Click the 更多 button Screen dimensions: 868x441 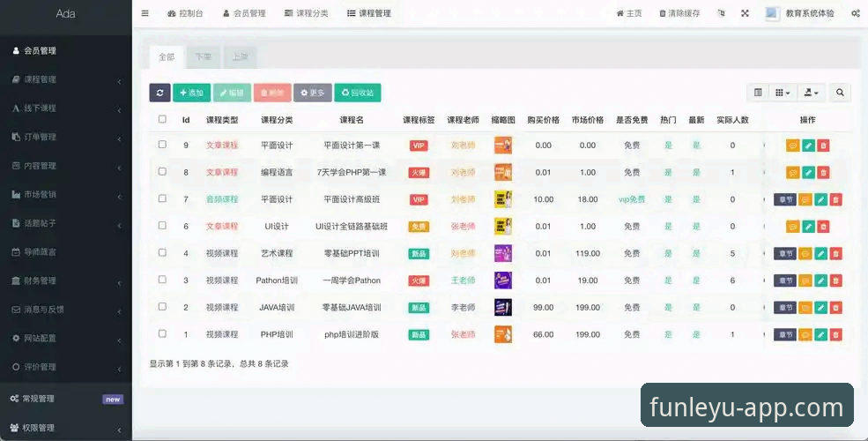click(312, 93)
